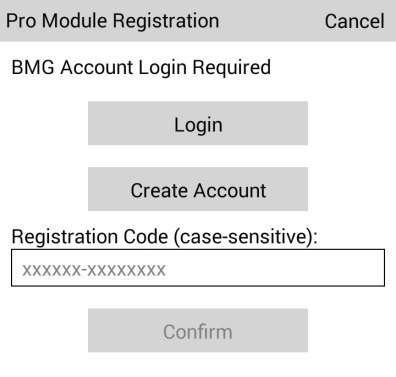Open the Create Account screen
Viewport: 396px width, 377px height.
(x=198, y=189)
